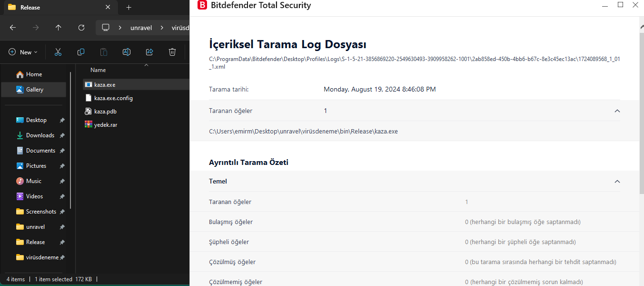Open Downloads in the sidebar
Screen dimensions: 644x286
coord(40,135)
